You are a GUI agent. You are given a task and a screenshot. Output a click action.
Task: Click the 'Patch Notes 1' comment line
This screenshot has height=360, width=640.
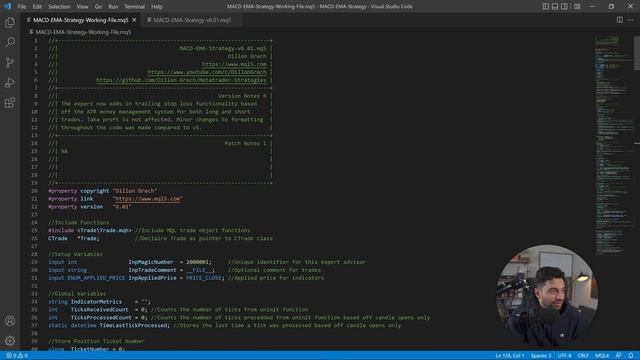pos(245,143)
